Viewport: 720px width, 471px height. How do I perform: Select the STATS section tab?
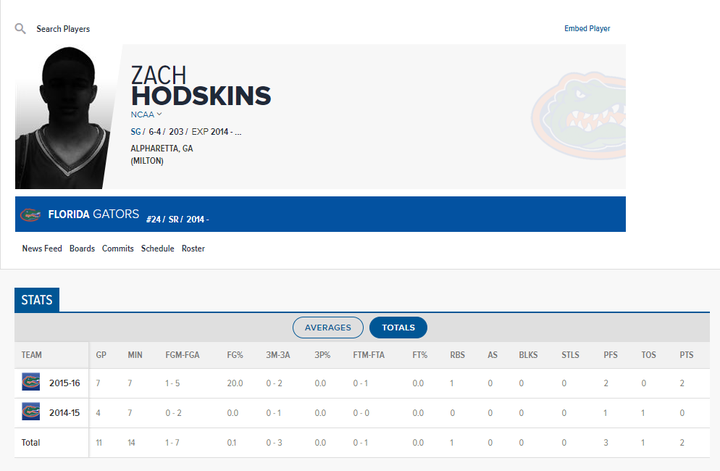tap(37, 300)
